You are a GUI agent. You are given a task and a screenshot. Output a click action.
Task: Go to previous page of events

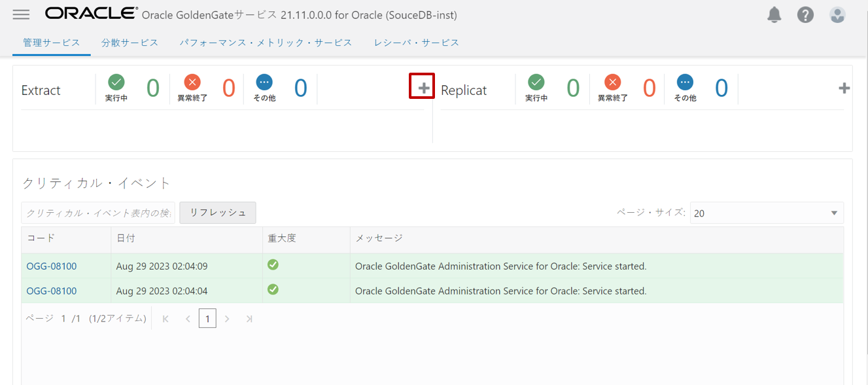pos(188,319)
